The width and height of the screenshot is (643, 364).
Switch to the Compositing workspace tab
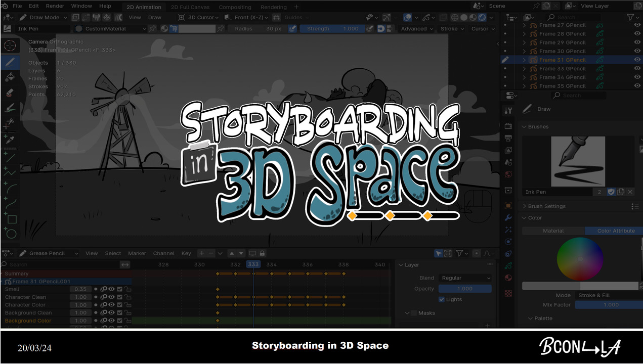(x=235, y=7)
